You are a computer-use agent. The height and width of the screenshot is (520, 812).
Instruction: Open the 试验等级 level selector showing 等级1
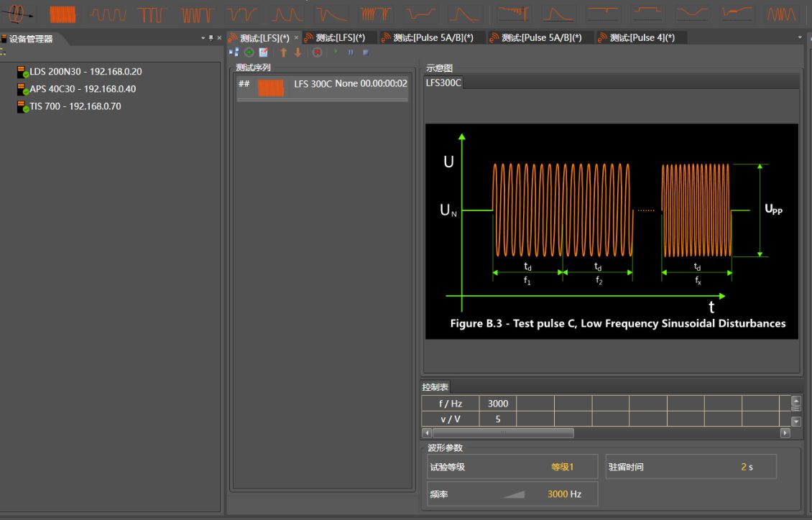(562, 467)
